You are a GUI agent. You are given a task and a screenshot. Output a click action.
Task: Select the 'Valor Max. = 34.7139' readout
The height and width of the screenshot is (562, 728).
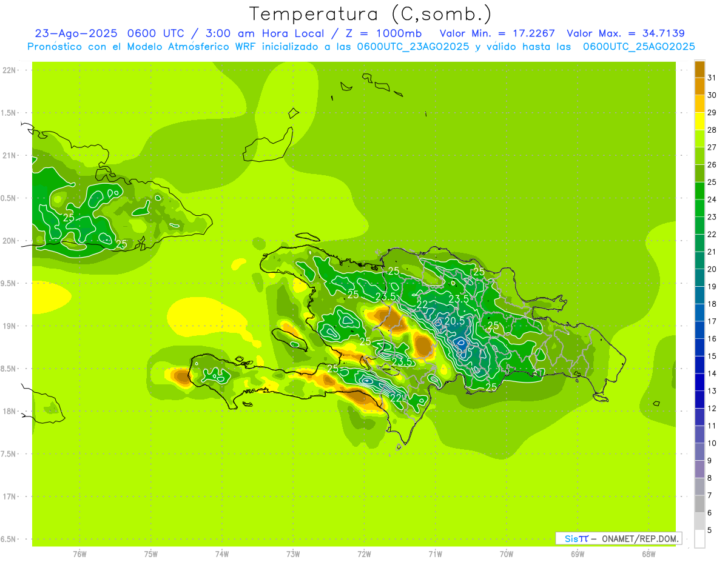coord(625,33)
